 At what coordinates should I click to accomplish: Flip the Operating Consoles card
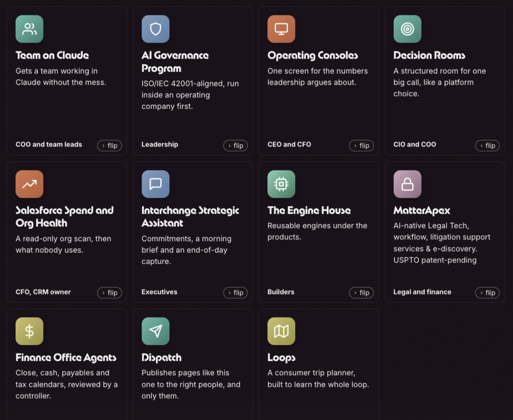tap(361, 146)
